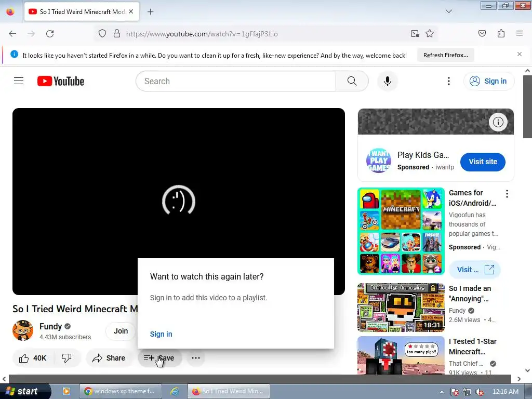Expand the list all tabs chevron
532x399 pixels.
click(448, 11)
